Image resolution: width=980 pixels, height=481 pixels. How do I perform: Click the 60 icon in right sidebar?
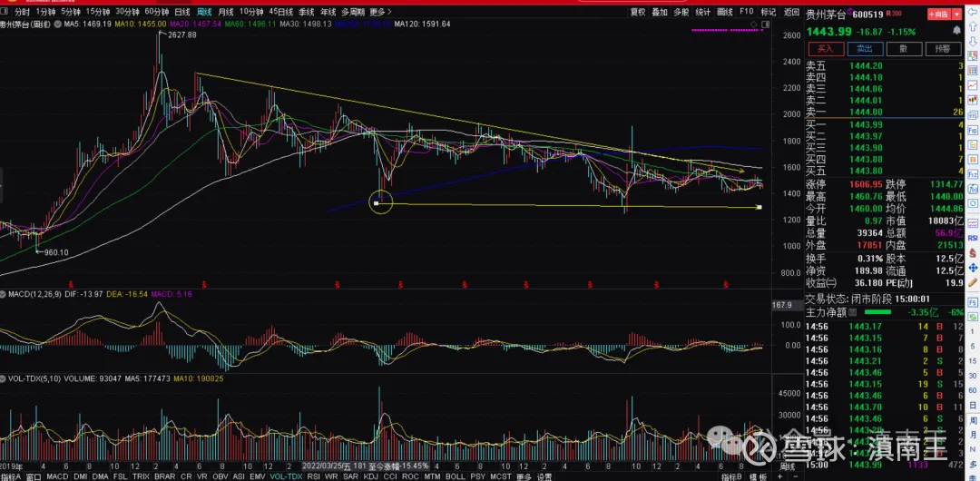point(973,390)
